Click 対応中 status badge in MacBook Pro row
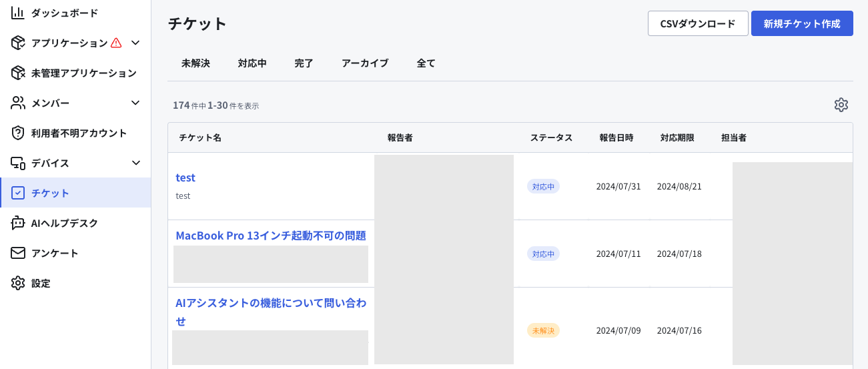The height and width of the screenshot is (369, 868). pos(543,254)
